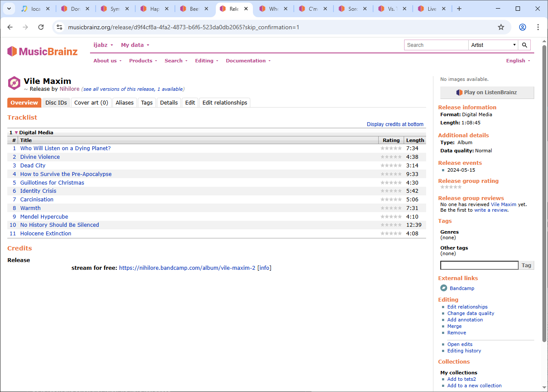Image resolution: width=548 pixels, height=392 pixels.
Task: Click the Bandcamp link under External links
Action: tap(462, 288)
